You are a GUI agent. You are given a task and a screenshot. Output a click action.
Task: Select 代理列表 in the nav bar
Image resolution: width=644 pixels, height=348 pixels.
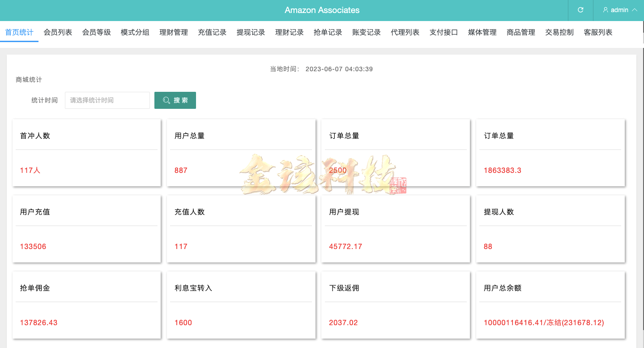coord(405,32)
